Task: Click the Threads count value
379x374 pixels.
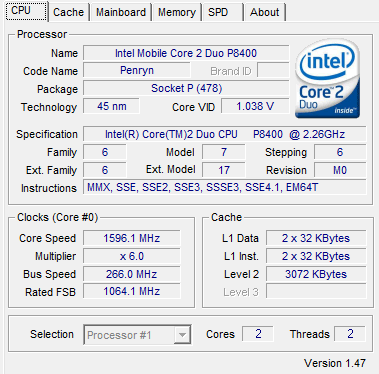Action: point(350,334)
